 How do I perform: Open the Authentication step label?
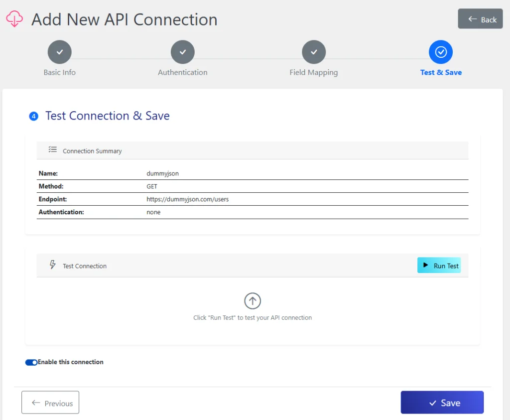point(182,72)
